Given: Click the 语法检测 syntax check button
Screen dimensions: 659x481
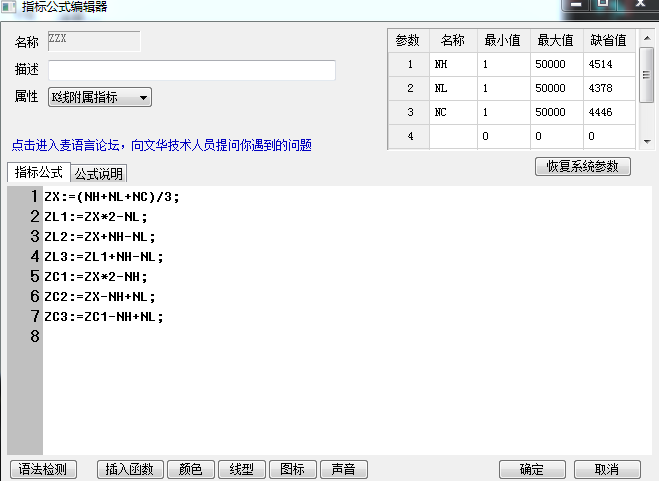Looking at the screenshot, I should click(x=43, y=469).
